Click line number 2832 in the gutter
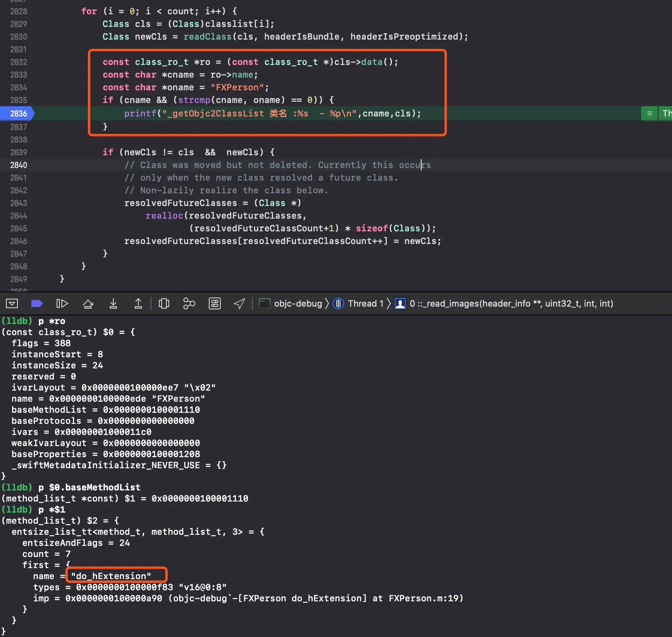 click(19, 62)
